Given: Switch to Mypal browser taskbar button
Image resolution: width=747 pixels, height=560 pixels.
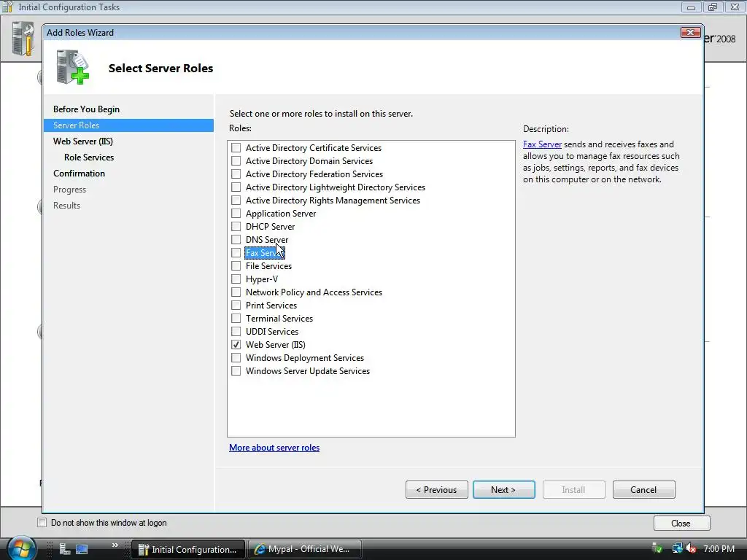Looking at the screenshot, I should pyautogui.click(x=305, y=549).
